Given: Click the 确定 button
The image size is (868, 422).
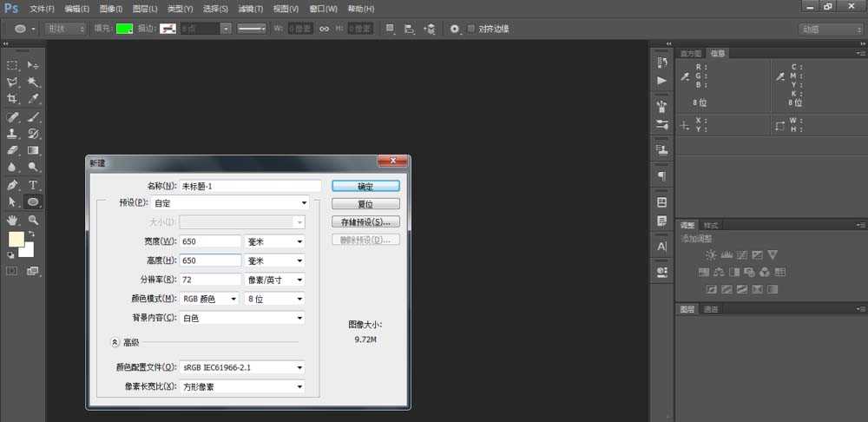Looking at the screenshot, I should tap(365, 186).
